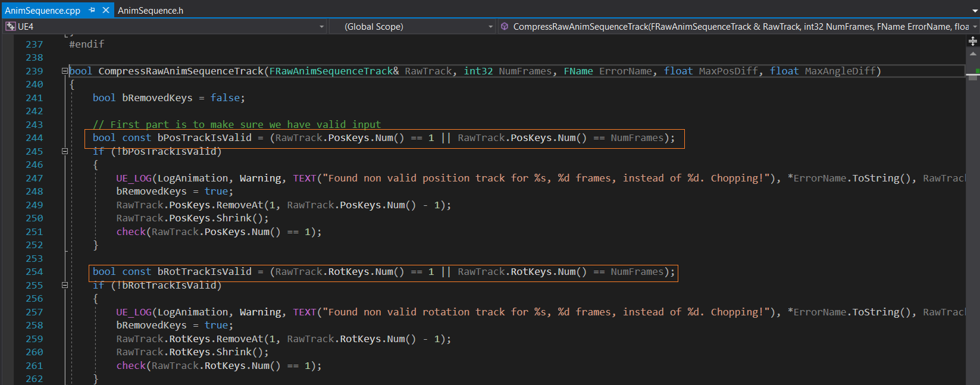Click the vertical scrollbar up arrow
The height and width of the screenshot is (385, 980).
[973, 54]
